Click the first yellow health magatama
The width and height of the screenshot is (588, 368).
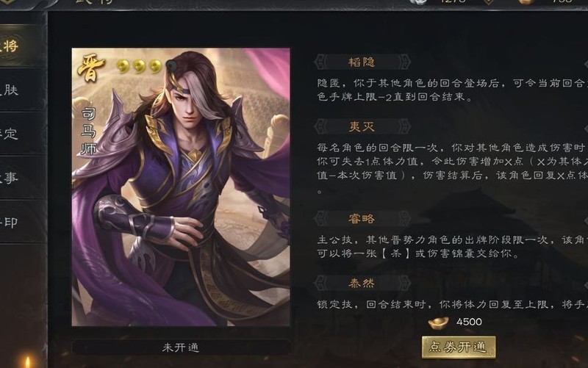(x=123, y=67)
